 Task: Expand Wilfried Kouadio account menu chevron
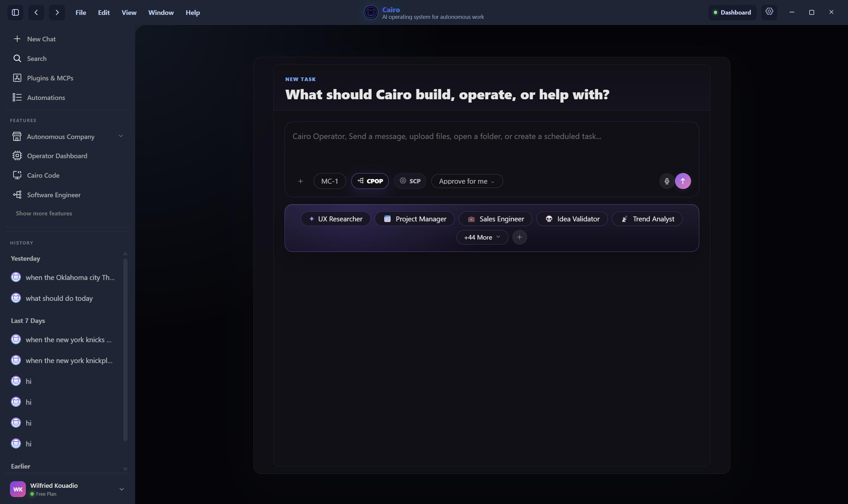(121, 489)
